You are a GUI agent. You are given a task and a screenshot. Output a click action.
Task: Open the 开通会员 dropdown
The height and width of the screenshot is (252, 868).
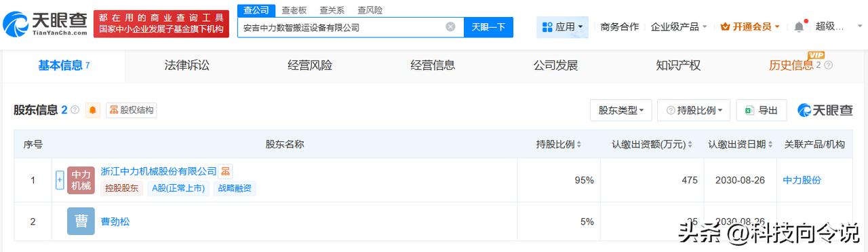[750, 27]
